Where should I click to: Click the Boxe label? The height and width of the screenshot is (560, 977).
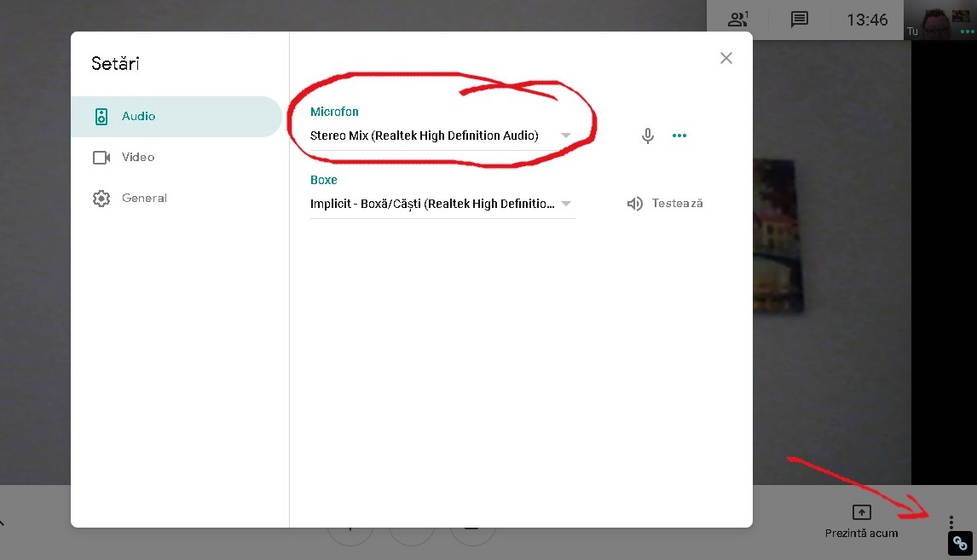pos(323,180)
